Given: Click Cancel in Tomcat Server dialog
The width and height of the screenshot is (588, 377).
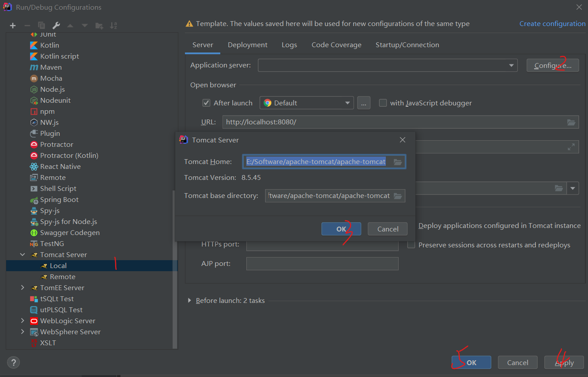Looking at the screenshot, I should pos(388,229).
